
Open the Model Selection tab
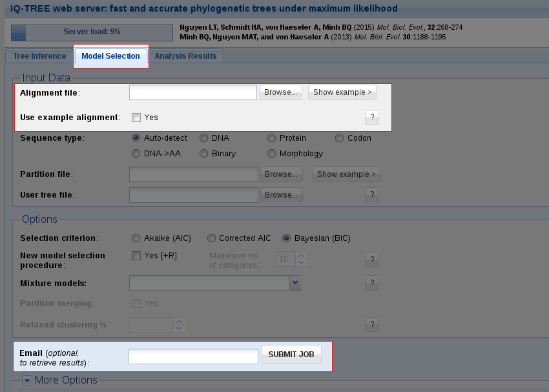coord(110,56)
